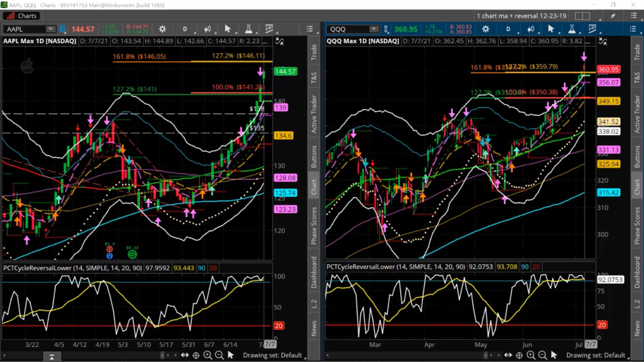Open QQQ studies flask menu
The width and height of the screenshot is (644, 362).
[x=572, y=29]
